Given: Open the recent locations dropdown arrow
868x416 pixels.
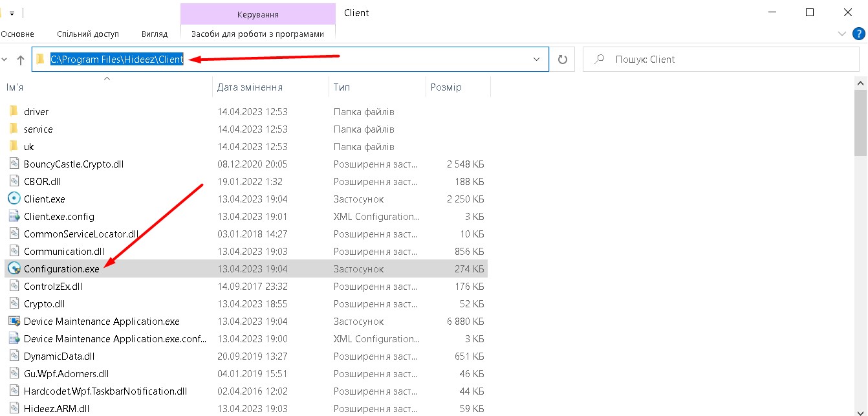Looking at the screenshot, I should coord(5,60).
